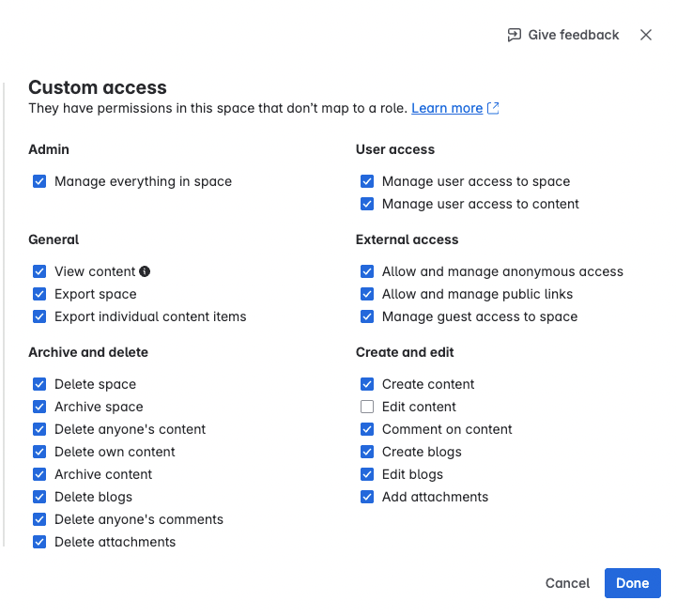Uncheck Delete space permission
Viewport: 677px width, 616px height.
click(x=39, y=384)
